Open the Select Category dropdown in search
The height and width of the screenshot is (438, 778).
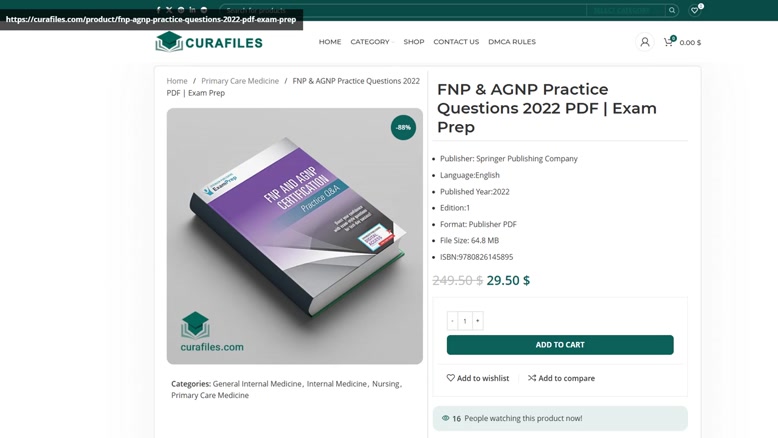(x=625, y=10)
